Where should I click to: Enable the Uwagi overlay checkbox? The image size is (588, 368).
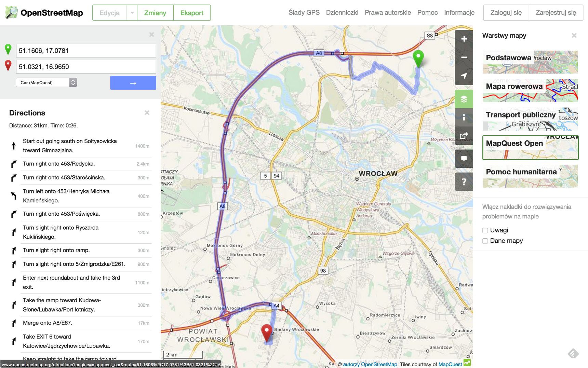pos(485,230)
